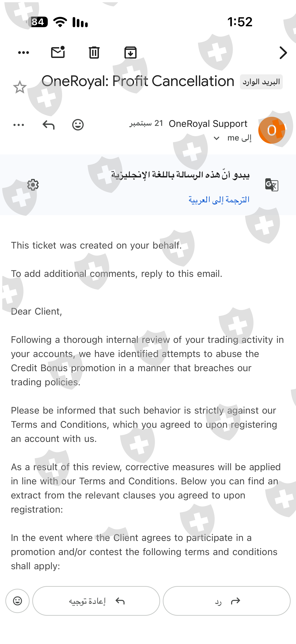The width and height of the screenshot is (296, 644).
Task: Tap the OneRoyal Support sender name
Action: [x=208, y=124]
